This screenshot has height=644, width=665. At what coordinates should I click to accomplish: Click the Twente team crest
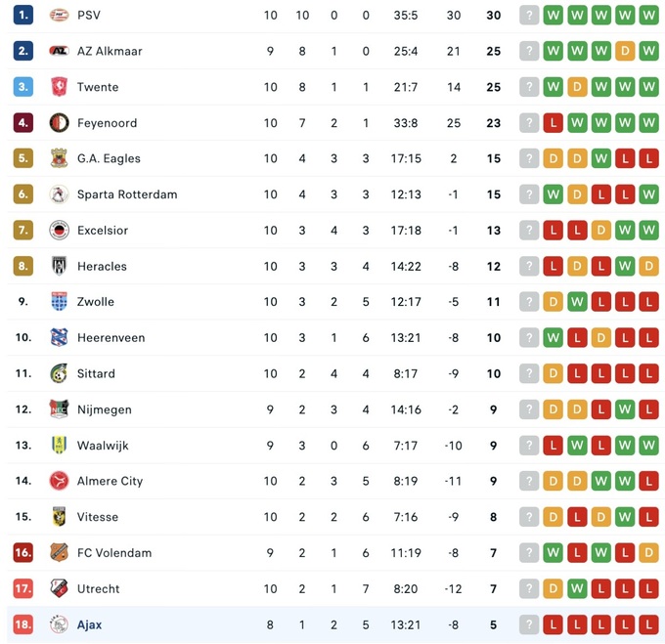tap(59, 87)
